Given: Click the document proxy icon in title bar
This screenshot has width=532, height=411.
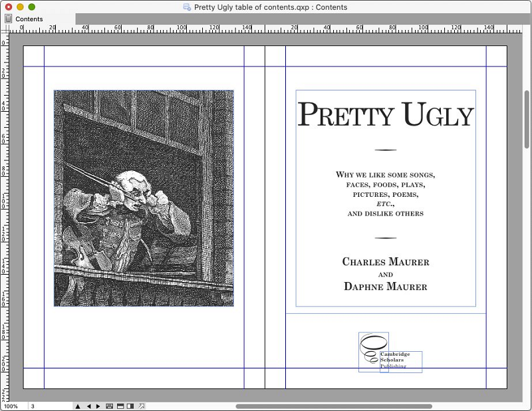Looking at the screenshot, I should coord(187,7).
